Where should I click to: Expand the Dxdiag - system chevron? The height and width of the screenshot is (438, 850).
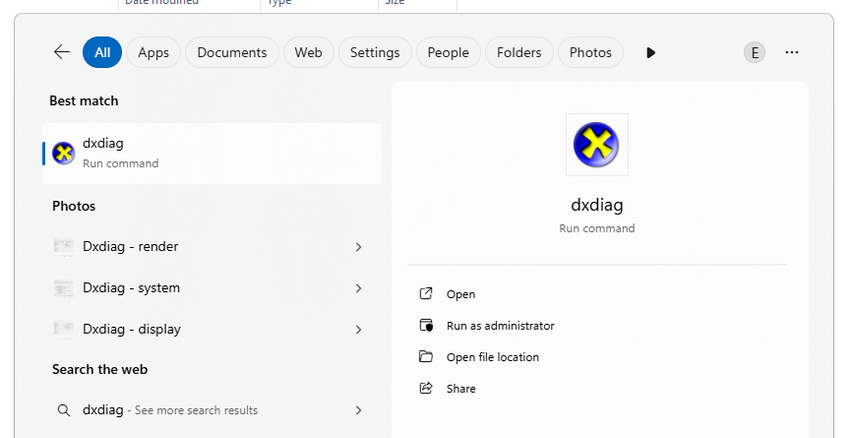358,288
